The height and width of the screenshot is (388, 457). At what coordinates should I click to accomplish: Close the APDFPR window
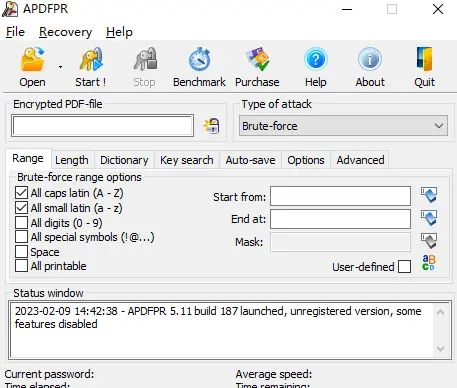pos(438,9)
